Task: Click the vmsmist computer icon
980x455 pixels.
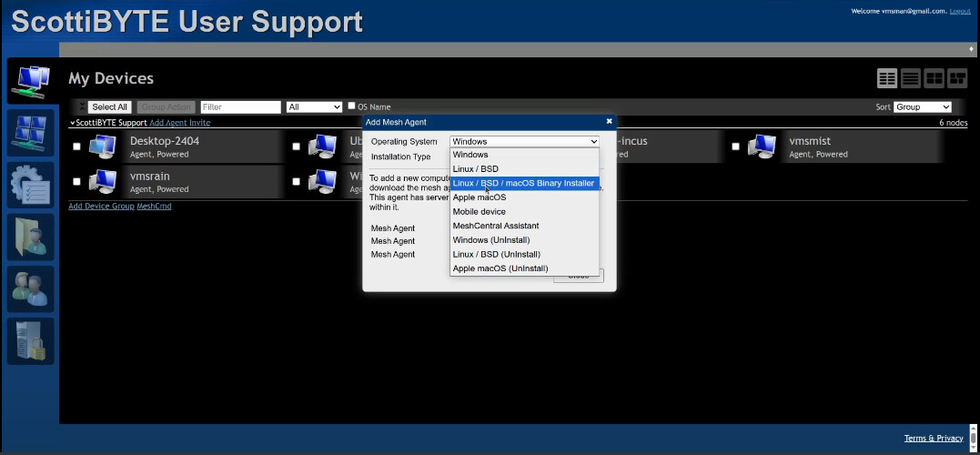Action: pyautogui.click(x=763, y=147)
